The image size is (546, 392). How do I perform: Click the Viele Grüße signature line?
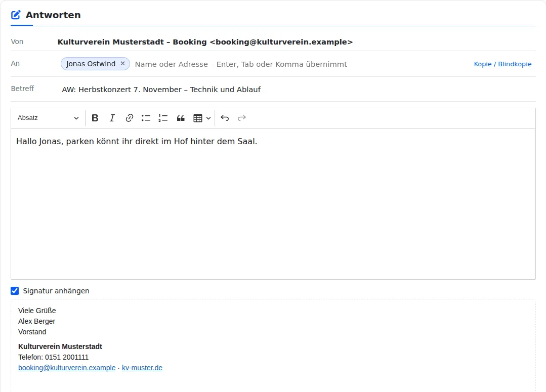point(37,311)
